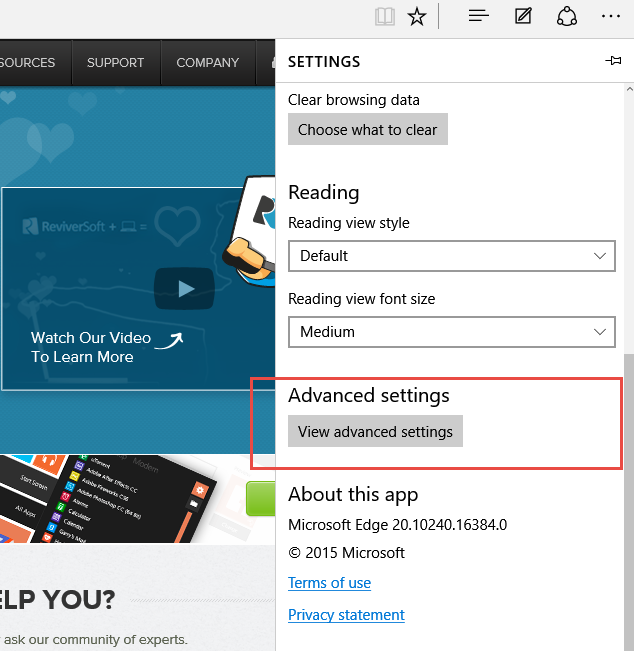Image resolution: width=634 pixels, height=651 pixels.
Task: Click View advanced settings button
Action: point(375,431)
